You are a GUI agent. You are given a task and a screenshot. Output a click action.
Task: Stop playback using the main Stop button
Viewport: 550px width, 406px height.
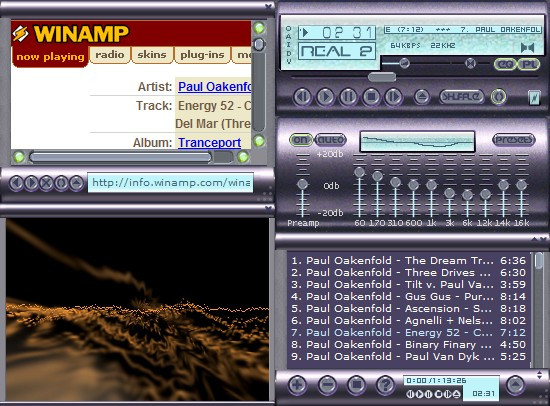(x=371, y=96)
